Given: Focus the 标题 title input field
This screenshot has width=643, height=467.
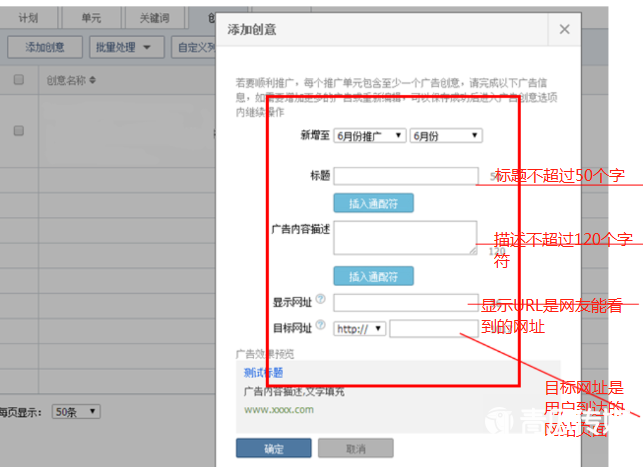Looking at the screenshot, I should tap(406, 176).
